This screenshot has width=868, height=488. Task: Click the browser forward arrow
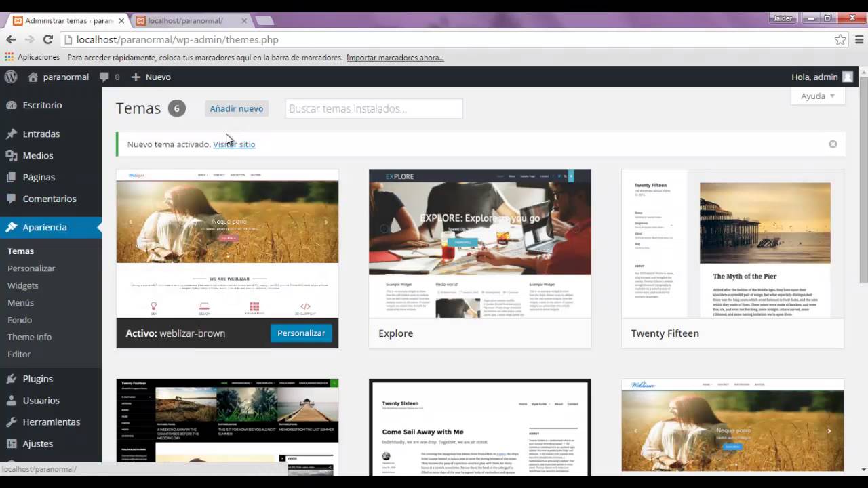tap(29, 39)
